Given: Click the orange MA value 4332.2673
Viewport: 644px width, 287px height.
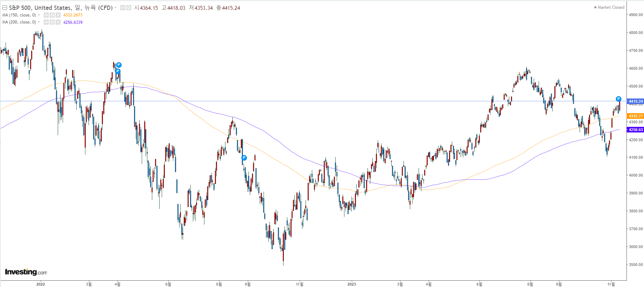Looking at the screenshot, I should [x=73, y=15].
